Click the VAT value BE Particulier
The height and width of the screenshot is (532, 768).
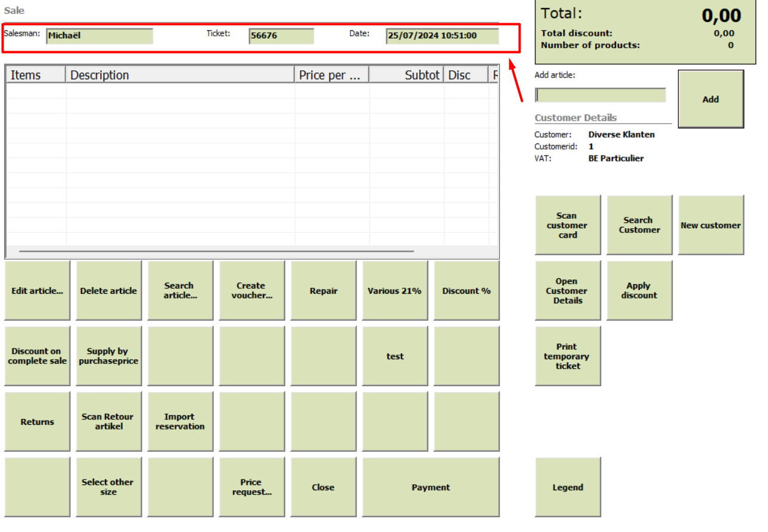tap(616, 158)
